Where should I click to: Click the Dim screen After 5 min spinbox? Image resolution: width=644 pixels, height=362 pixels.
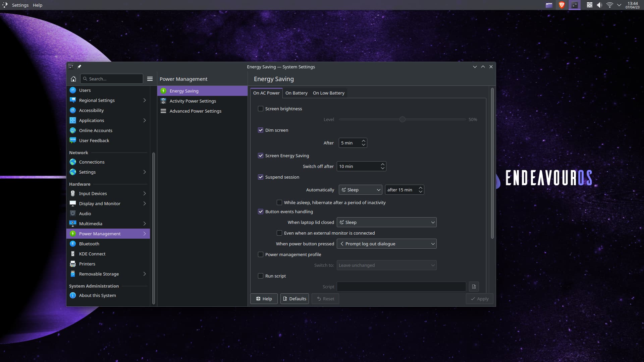click(353, 143)
